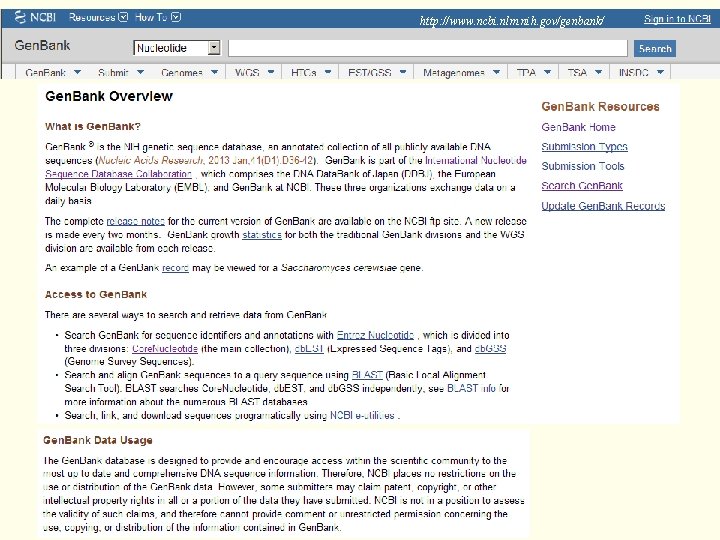Open the Resources dropdown in header
Image resolution: width=720 pixels, height=540 pixels.
tap(98, 17)
